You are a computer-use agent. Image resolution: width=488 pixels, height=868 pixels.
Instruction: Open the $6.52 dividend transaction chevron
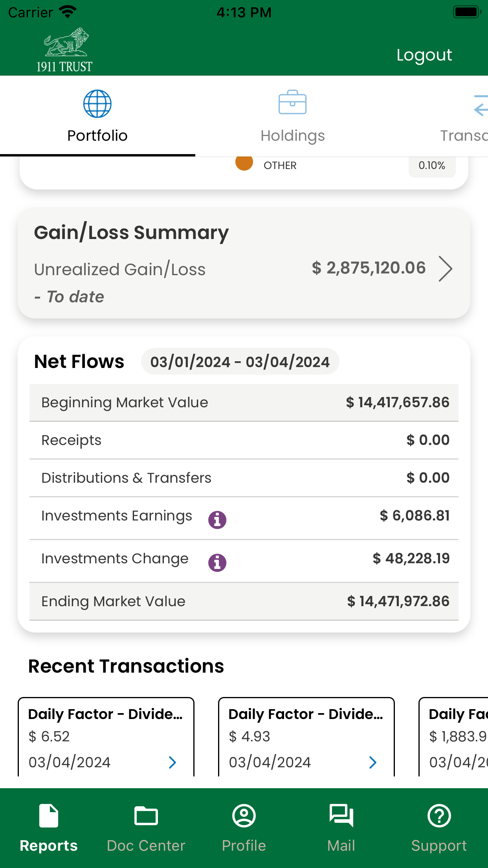[172, 762]
